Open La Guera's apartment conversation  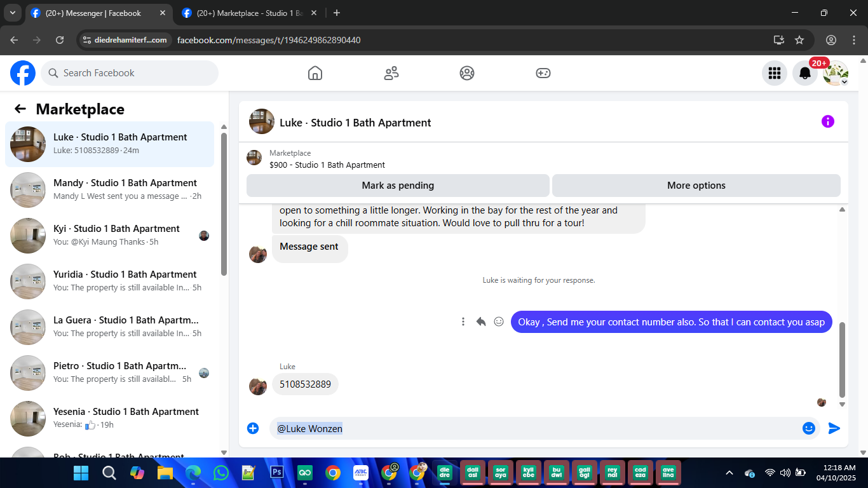pyautogui.click(x=110, y=327)
